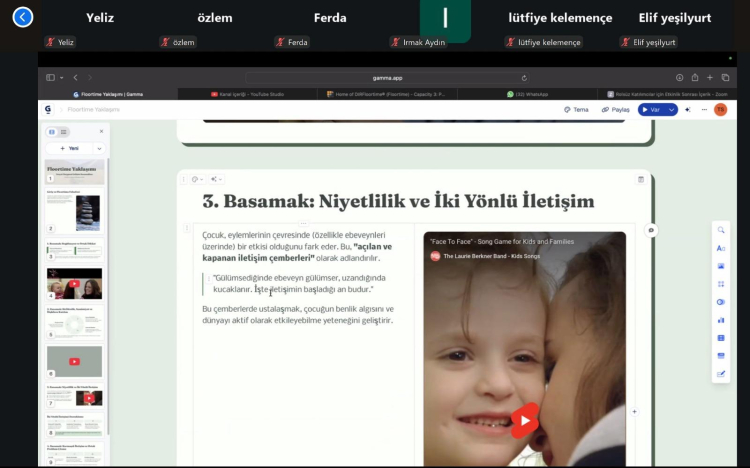Expand the Safari sidebar dropdown arrow

pyautogui.click(x=62, y=78)
